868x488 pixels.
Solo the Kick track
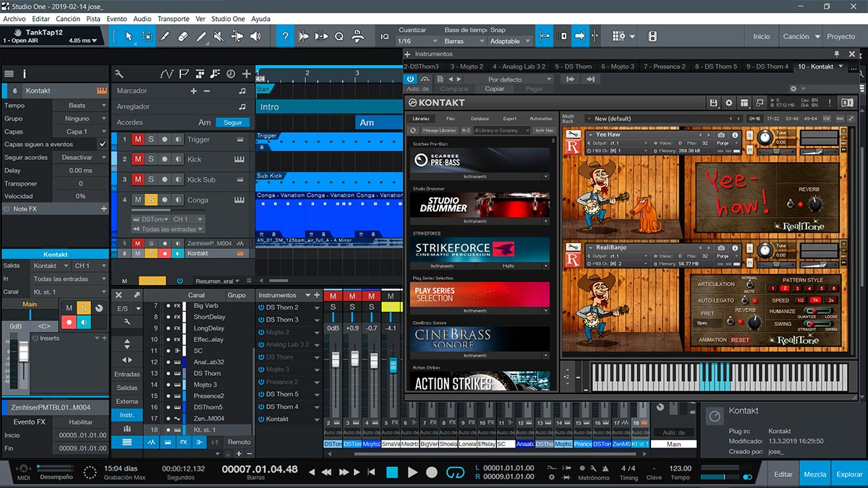tap(151, 159)
